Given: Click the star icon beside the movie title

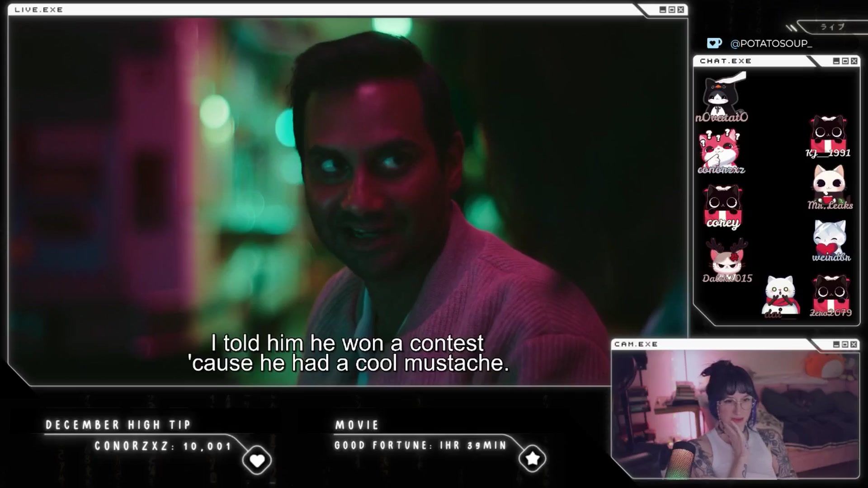Looking at the screenshot, I should pos(532,459).
